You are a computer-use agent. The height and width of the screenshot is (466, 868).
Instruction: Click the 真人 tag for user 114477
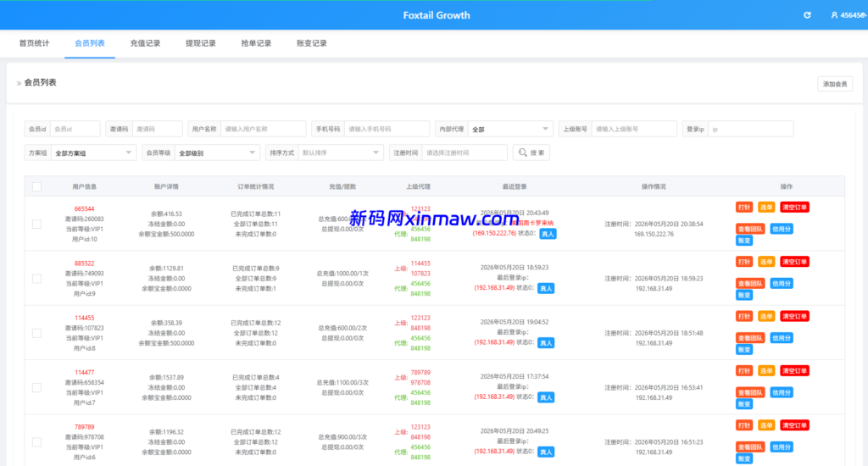point(546,397)
